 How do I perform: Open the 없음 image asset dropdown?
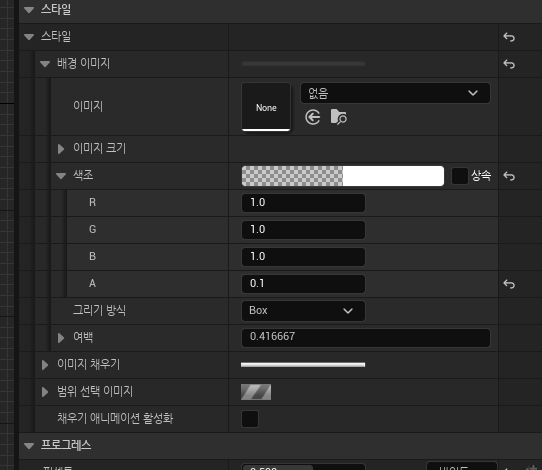(395, 93)
